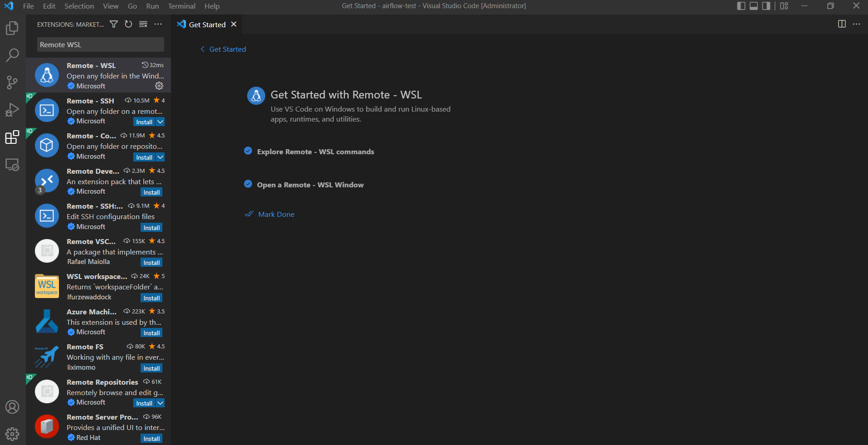
Task: Install the Remote - SSH: Editing Configuration extension
Action: click(151, 228)
